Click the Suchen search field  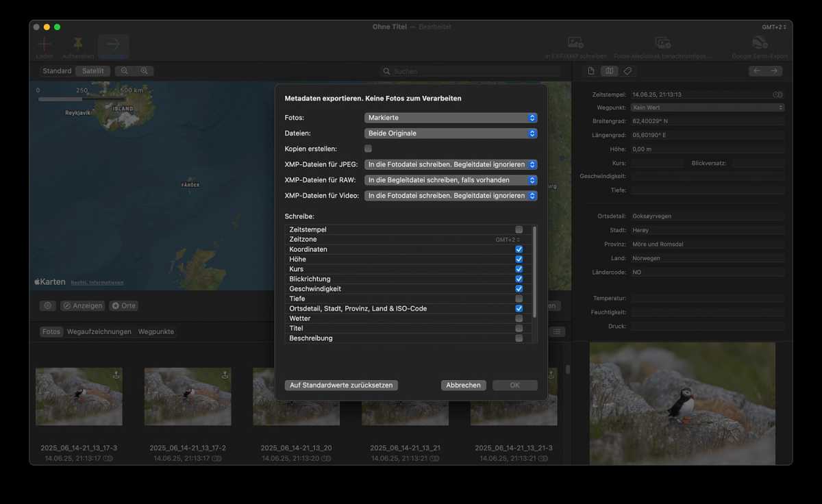tap(470, 71)
